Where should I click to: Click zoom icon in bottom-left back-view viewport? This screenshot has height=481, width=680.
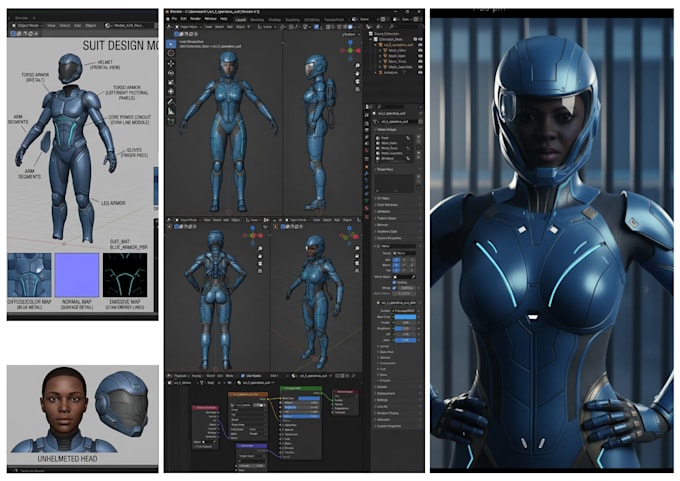(260, 249)
